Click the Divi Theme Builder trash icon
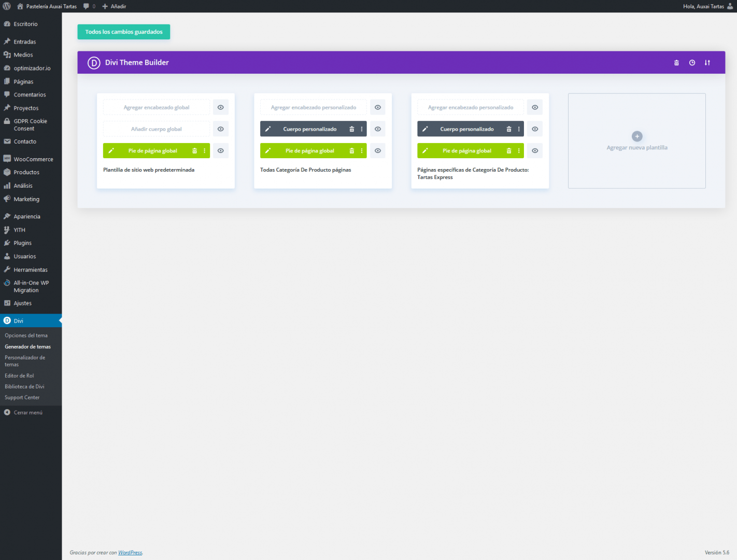 point(676,63)
